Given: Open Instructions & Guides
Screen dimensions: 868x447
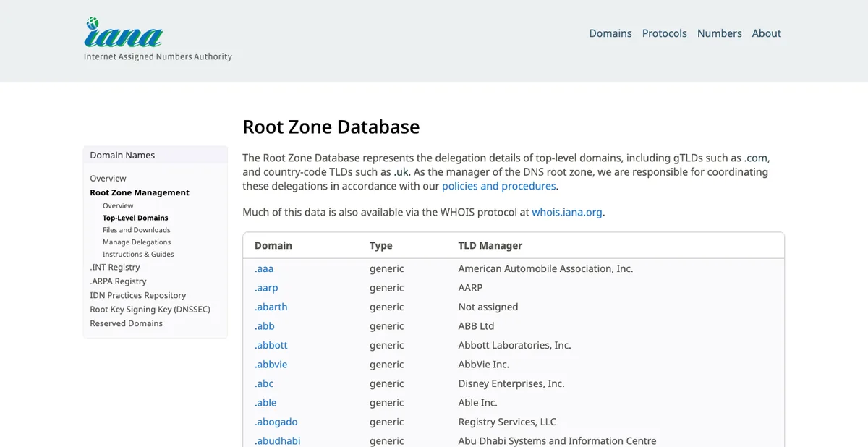Looking at the screenshot, I should coord(138,254).
